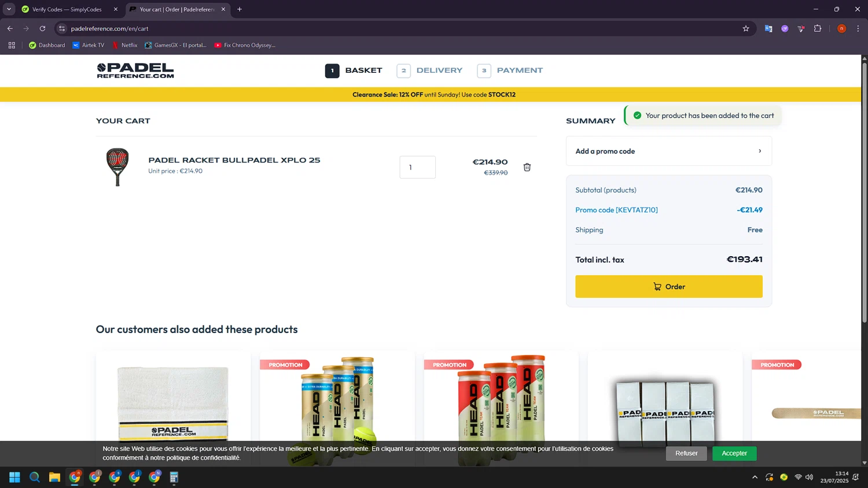Click the PadelReference.com logo
Image resolution: width=868 pixels, height=488 pixels.
135,70
